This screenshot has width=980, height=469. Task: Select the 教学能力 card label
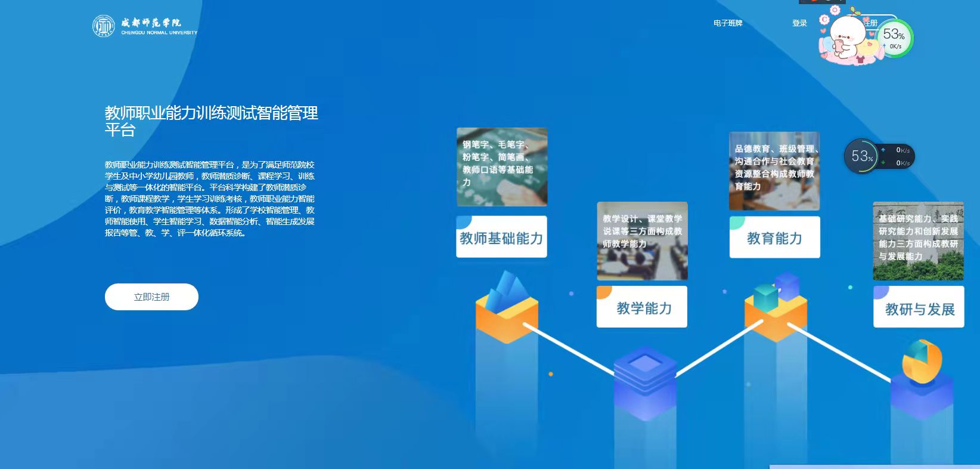(x=643, y=307)
